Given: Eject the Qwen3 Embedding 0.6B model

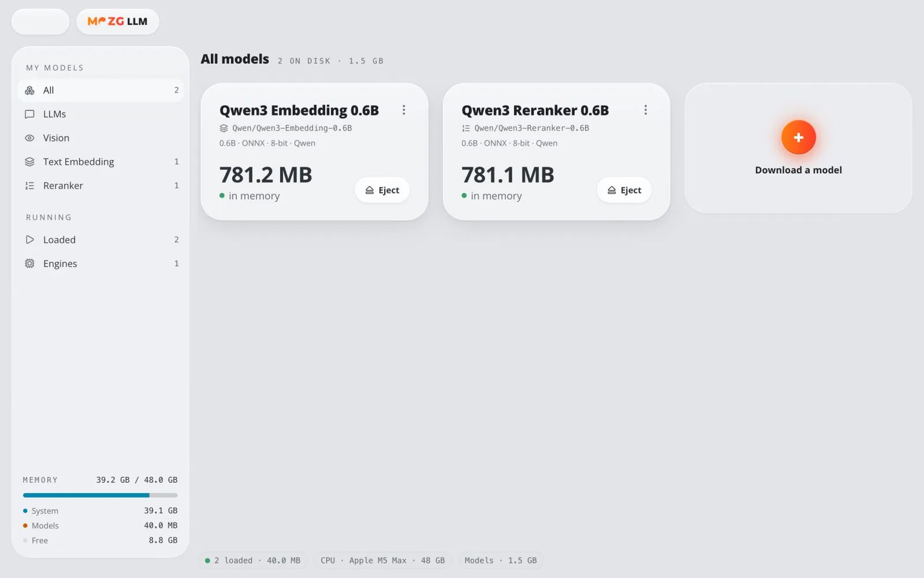Looking at the screenshot, I should pyautogui.click(x=382, y=190).
